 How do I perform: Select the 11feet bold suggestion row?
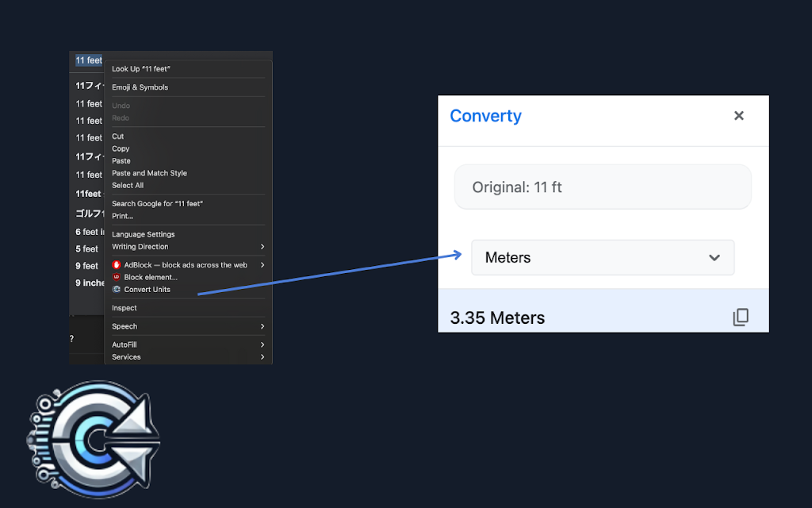pos(89,194)
